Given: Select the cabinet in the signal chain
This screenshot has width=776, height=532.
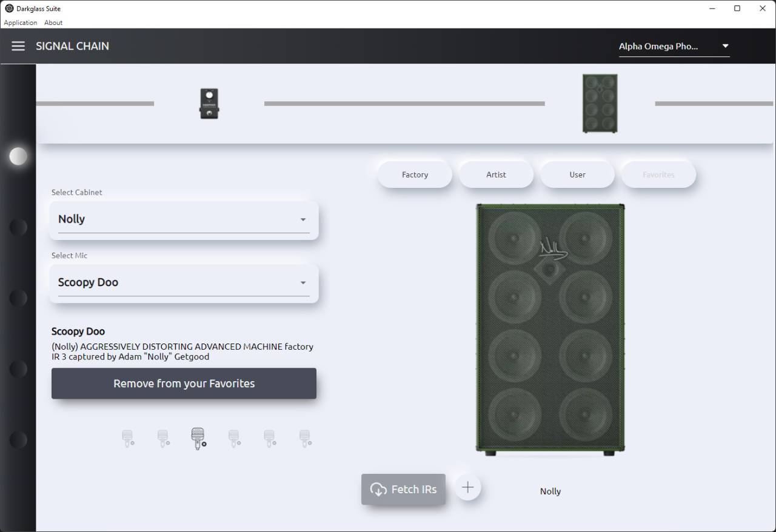Looking at the screenshot, I should click(600, 104).
